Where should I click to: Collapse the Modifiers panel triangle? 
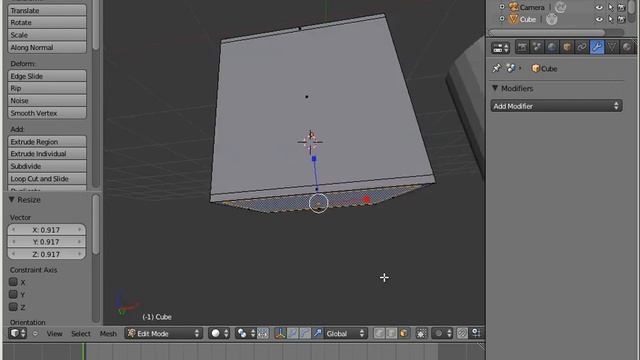coord(495,88)
